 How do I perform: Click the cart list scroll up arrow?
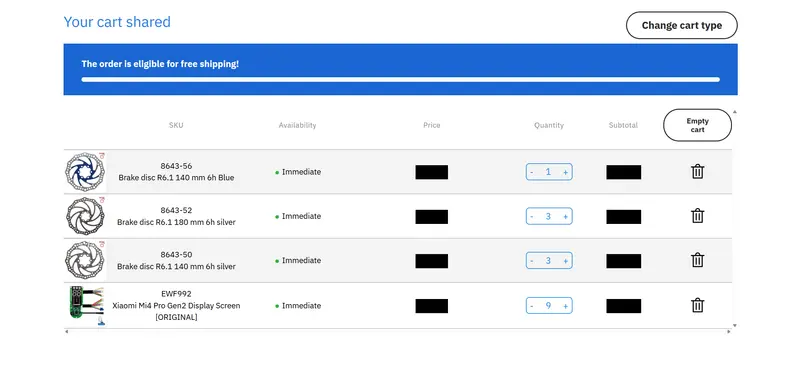(735, 111)
